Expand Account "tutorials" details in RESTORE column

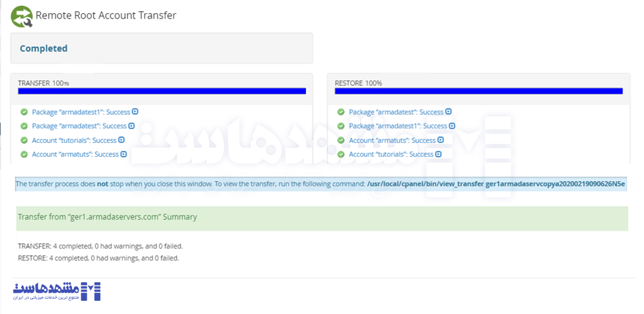click(x=439, y=154)
